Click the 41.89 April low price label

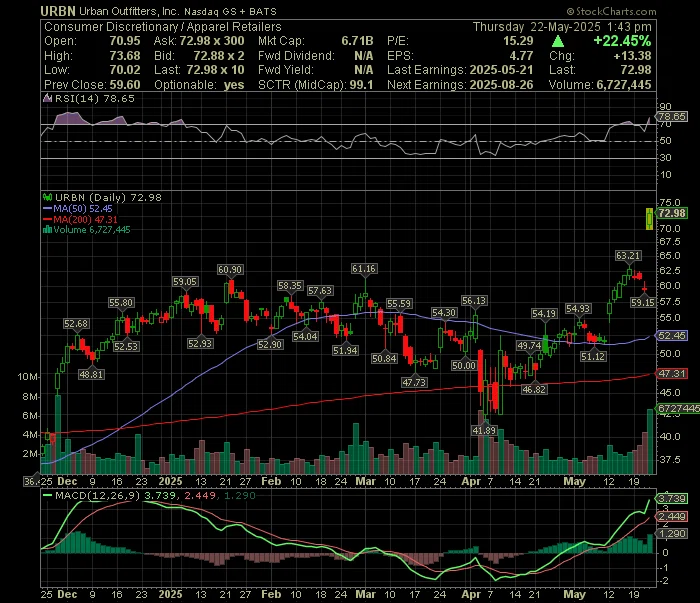pyautogui.click(x=484, y=430)
